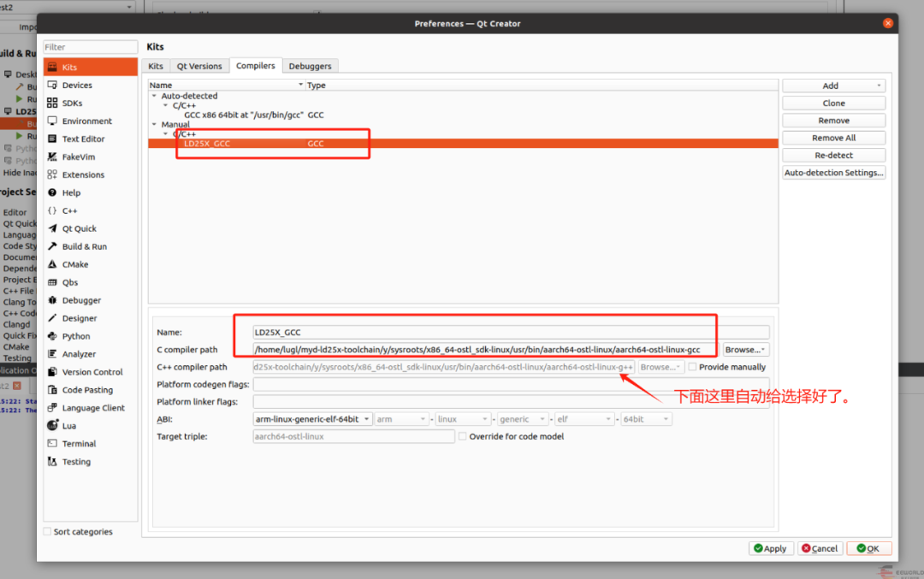Viewport: 924px width, 579px height.
Task: Confirm with the OK button
Action: [x=868, y=548]
